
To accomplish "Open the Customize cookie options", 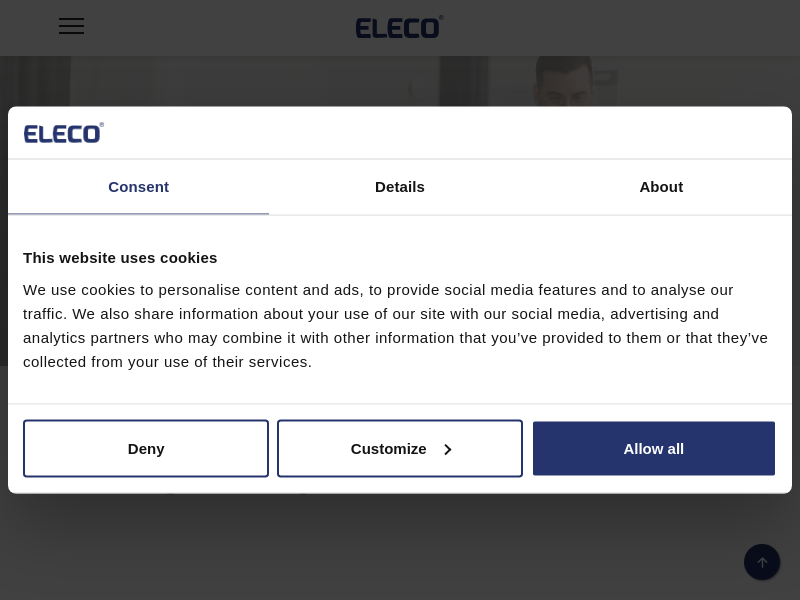I will pyautogui.click(x=389, y=449).
